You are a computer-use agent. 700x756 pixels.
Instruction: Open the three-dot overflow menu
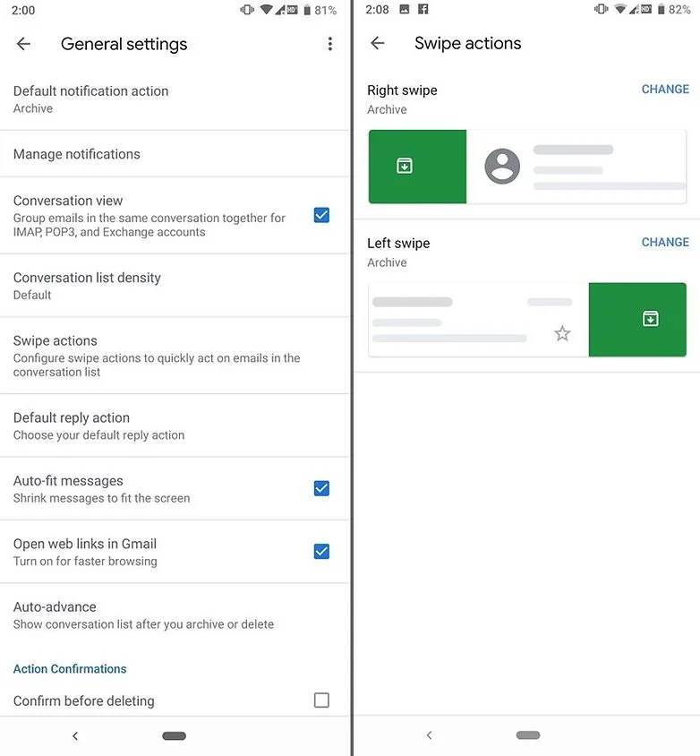click(330, 44)
